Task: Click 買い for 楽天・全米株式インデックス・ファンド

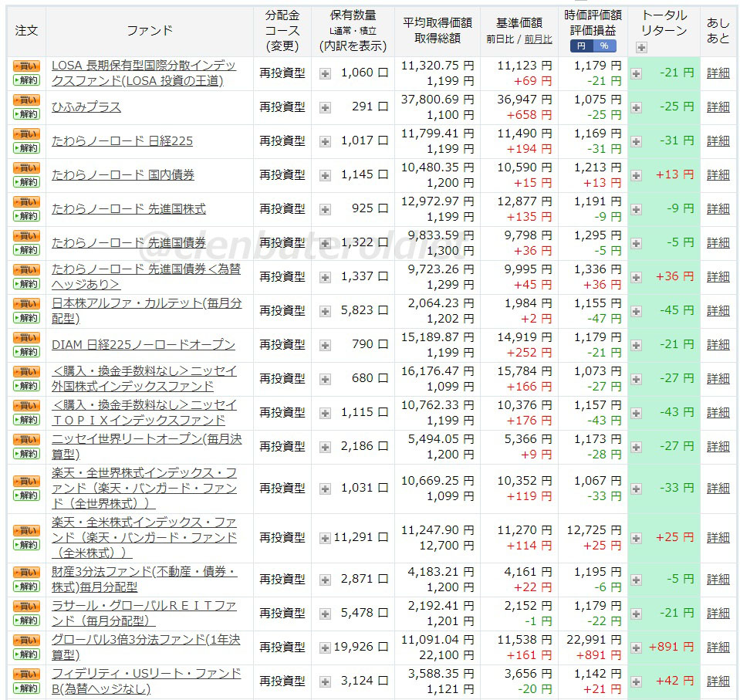Action: (26, 531)
